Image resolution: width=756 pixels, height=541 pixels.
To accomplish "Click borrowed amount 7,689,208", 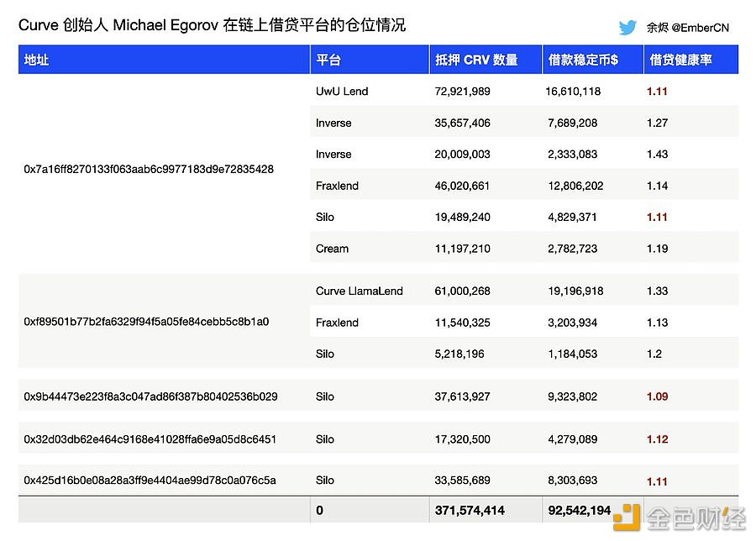I will coord(573,123).
